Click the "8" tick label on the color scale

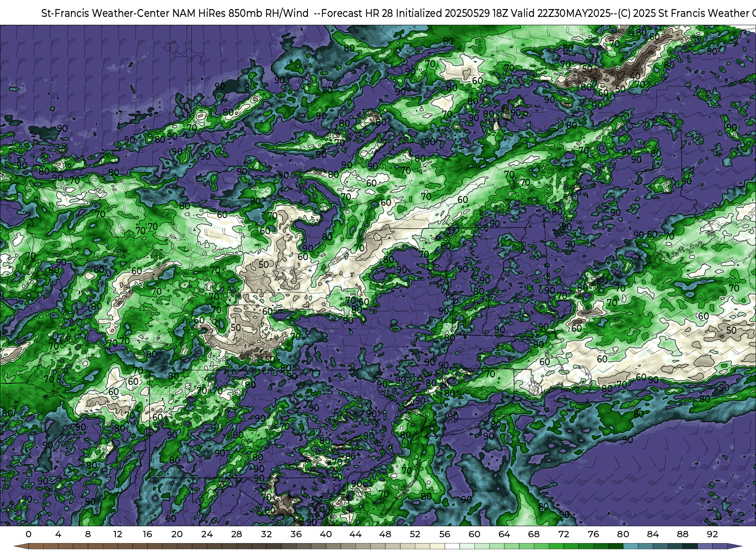click(x=88, y=534)
